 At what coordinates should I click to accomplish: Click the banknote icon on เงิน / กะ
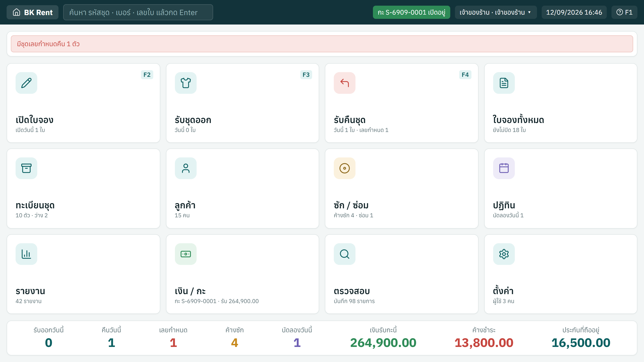tap(186, 254)
